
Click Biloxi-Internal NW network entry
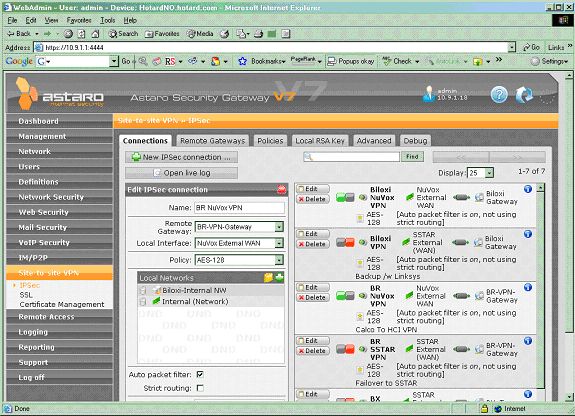(210, 290)
